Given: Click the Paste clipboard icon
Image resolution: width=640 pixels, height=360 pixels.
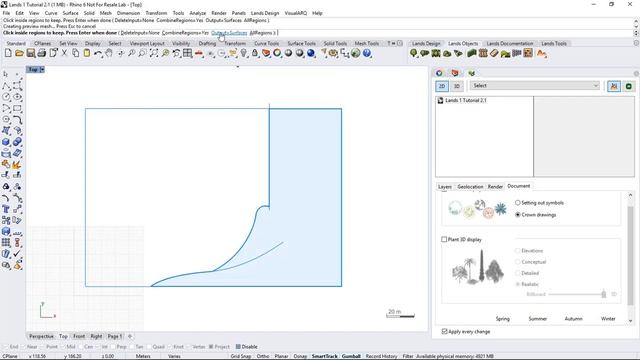Looking at the screenshot, I should pyautogui.click(x=87, y=53).
